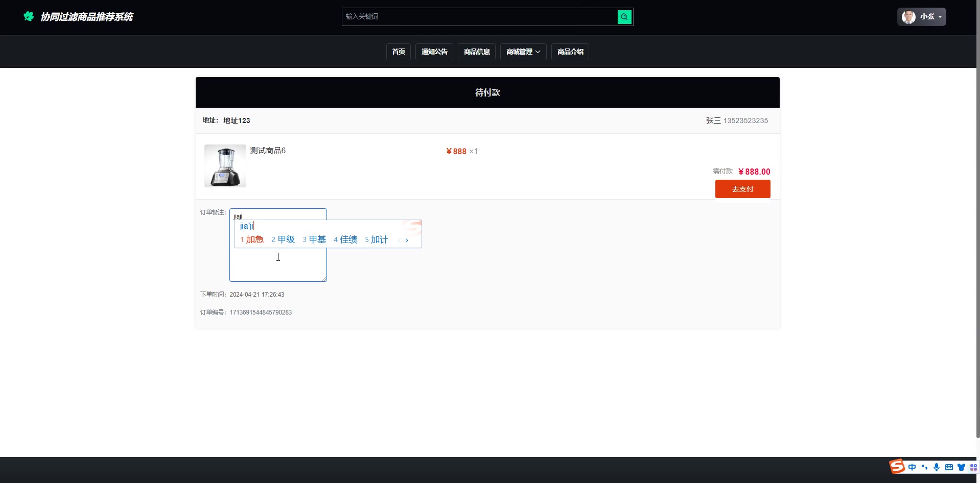The height and width of the screenshot is (483, 980).
Task: Open 通知公告 navigation item
Action: (x=434, y=52)
